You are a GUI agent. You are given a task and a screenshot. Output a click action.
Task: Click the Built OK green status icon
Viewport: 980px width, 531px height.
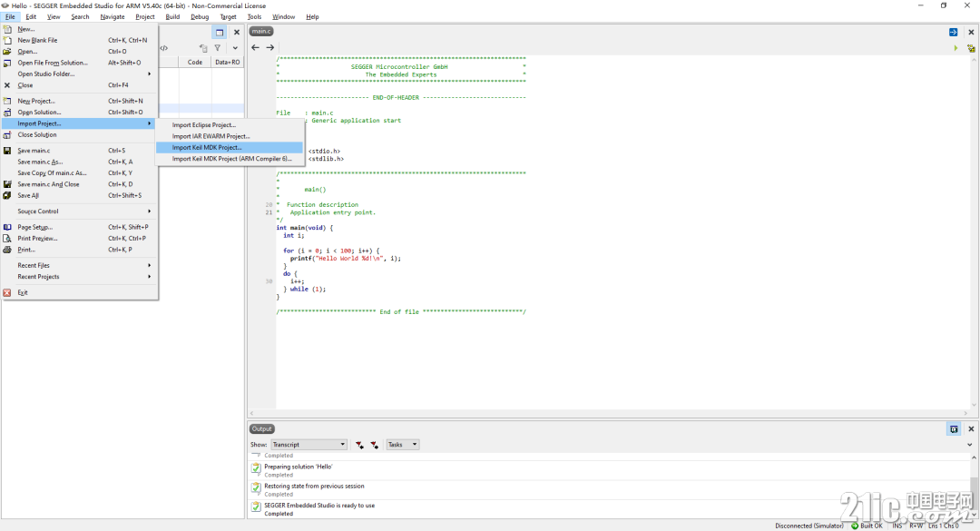coord(855,526)
